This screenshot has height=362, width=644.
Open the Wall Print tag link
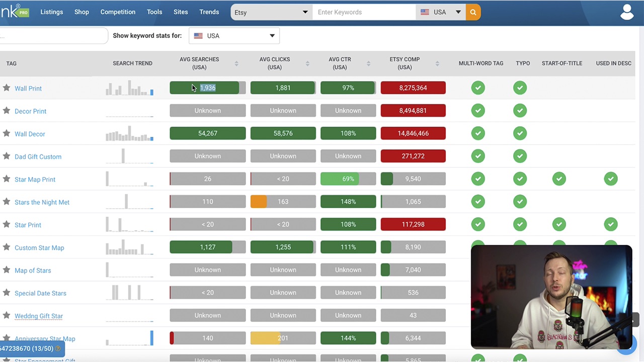(28, 88)
